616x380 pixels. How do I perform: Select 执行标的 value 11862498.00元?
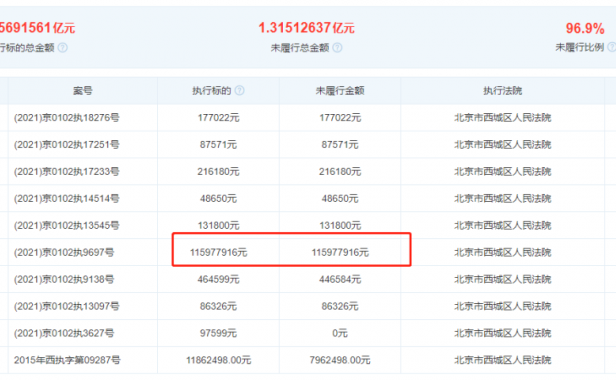(x=218, y=360)
